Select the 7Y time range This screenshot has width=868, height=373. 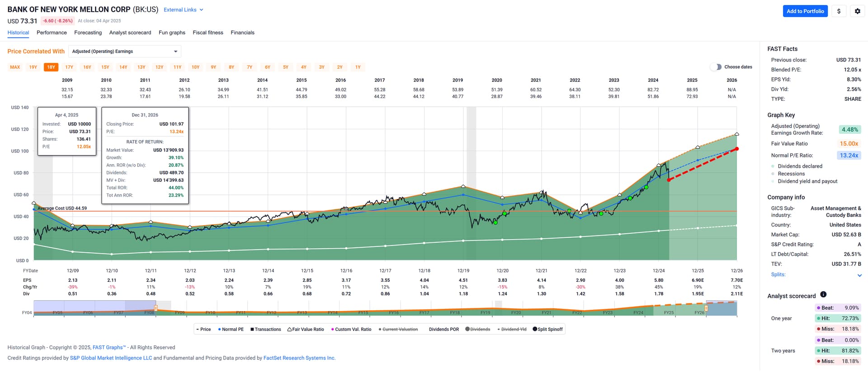point(250,67)
